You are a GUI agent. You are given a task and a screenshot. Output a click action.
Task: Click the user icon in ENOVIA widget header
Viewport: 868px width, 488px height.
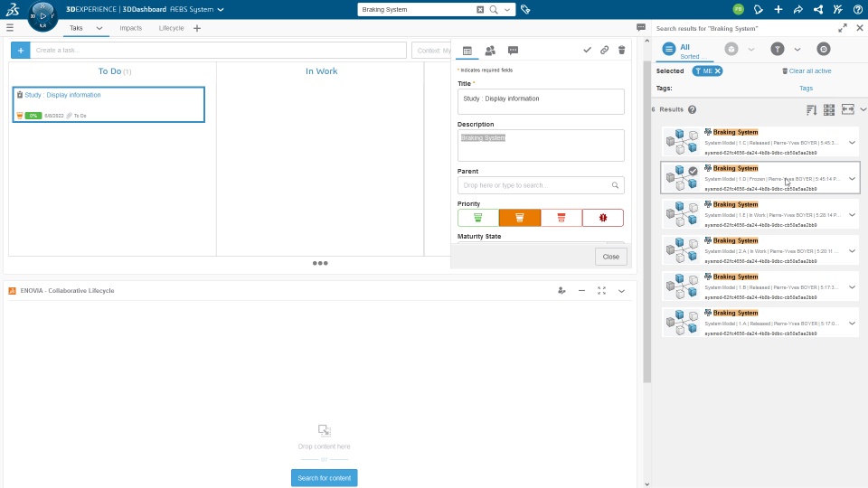point(561,290)
